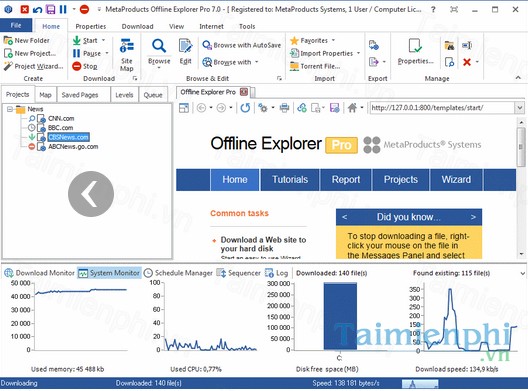Viewport: 528px width, 391px height.
Task: Open the Site Map tool
Action: (x=127, y=55)
